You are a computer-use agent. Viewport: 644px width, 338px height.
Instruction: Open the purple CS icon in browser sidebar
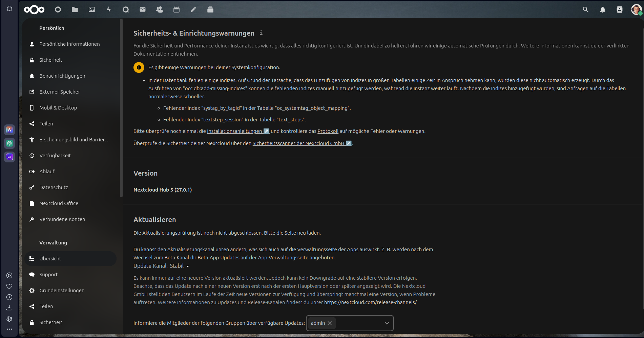(9, 157)
